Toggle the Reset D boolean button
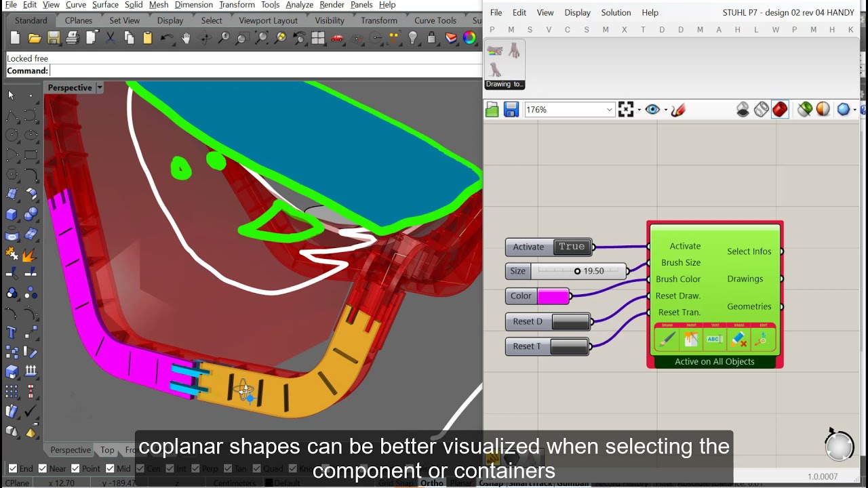 coord(570,321)
